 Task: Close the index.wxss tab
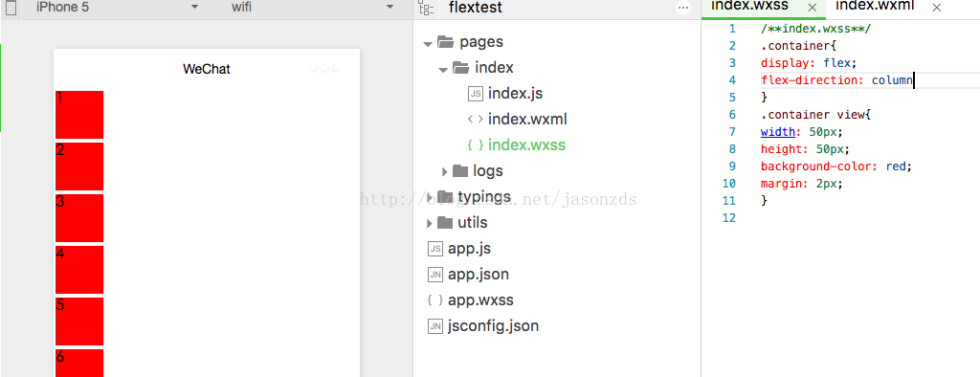[812, 8]
